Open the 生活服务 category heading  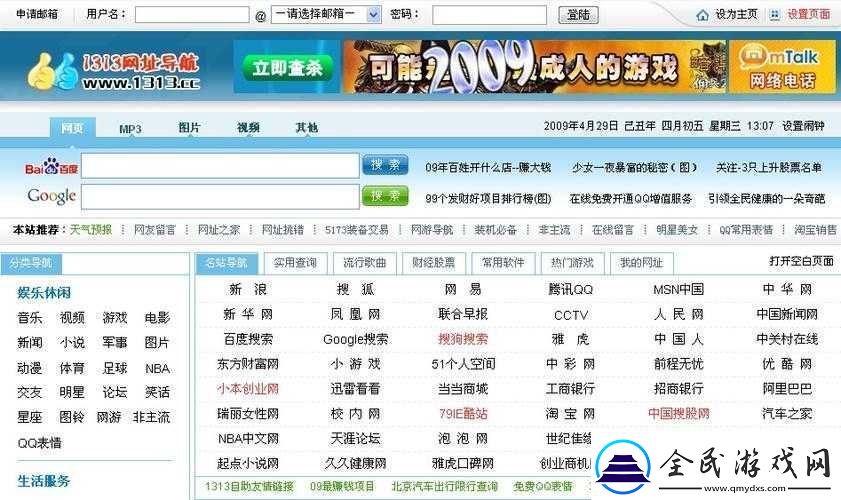tap(44, 481)
